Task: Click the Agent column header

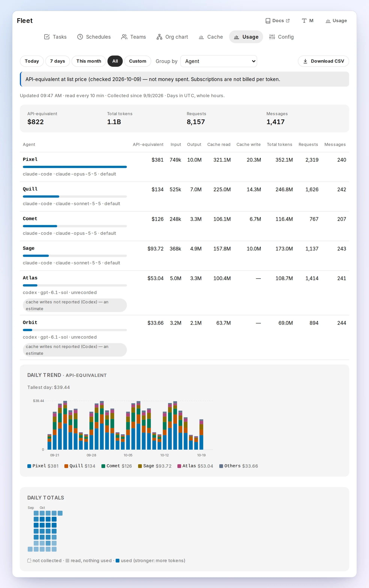Action: [x=29, y=145]
